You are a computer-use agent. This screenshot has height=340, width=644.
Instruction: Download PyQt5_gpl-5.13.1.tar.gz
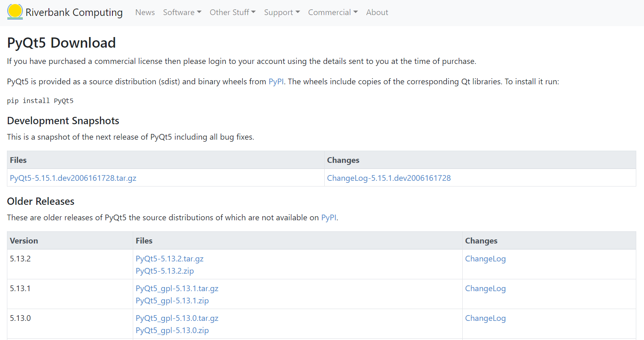(177, 288)
